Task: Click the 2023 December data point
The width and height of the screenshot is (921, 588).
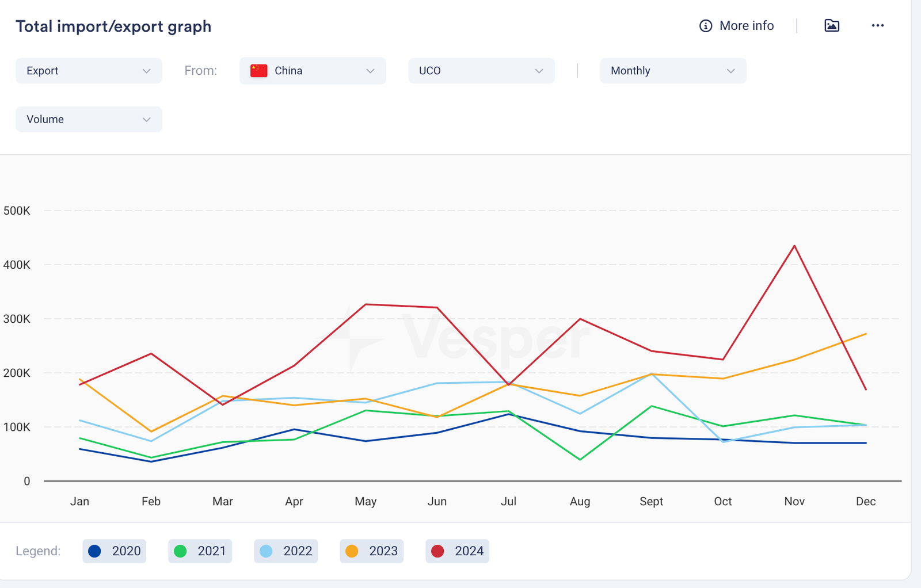Action: pos(866,334)
